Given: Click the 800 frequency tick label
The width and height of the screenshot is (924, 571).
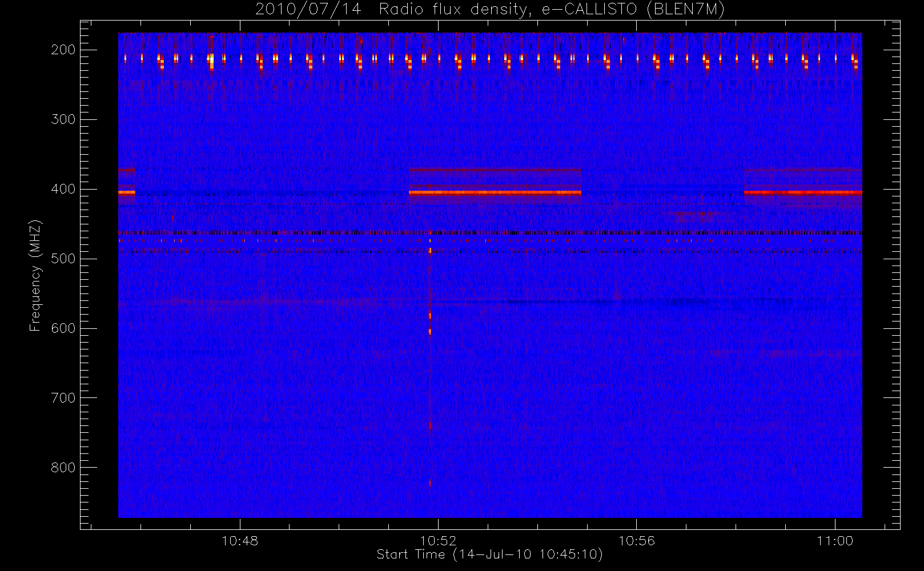Looking at the screenshot, I should click(63, 468).
